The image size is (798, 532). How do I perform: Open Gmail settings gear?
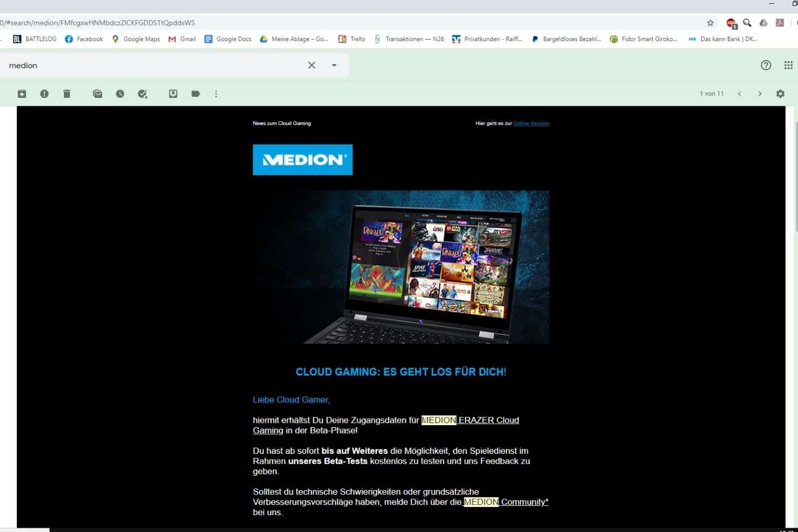tap(780, 94)
